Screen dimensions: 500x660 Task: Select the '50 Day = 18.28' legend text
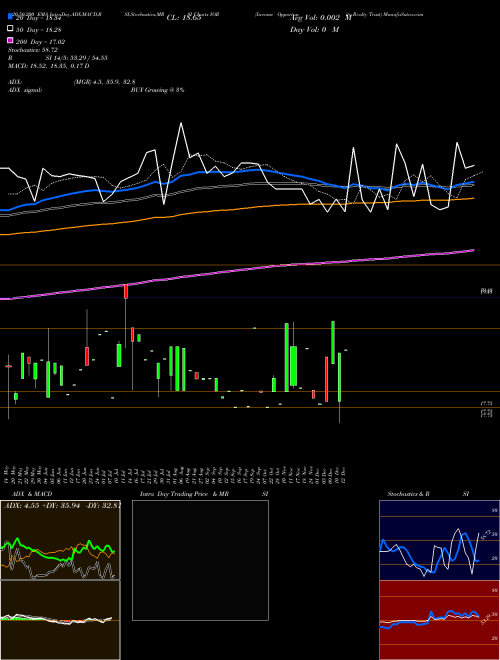[38, 30]
